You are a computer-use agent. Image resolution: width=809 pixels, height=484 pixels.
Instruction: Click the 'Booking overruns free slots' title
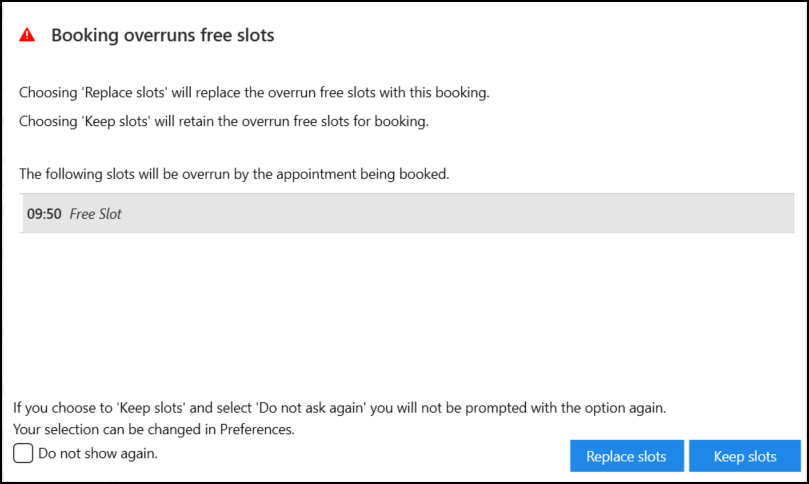[x=162, y=36]
